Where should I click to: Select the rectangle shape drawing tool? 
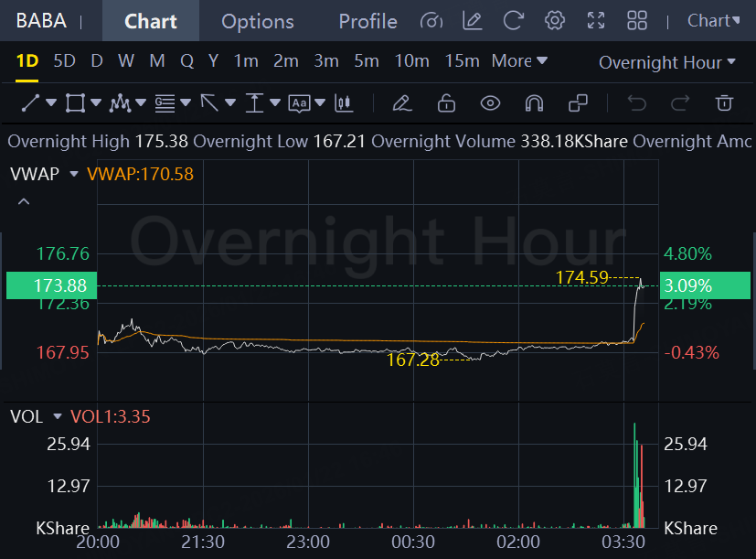(76, 102)
